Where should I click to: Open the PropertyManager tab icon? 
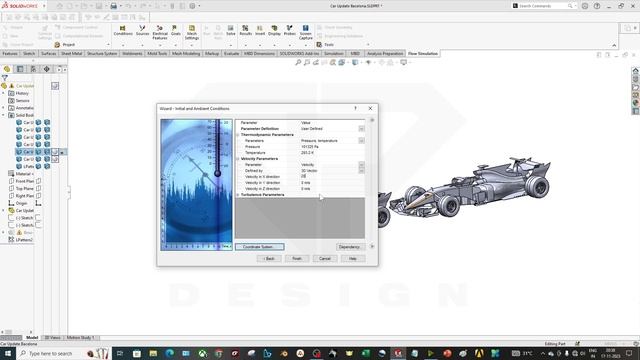pyautogui.click(x=20, y=69)
